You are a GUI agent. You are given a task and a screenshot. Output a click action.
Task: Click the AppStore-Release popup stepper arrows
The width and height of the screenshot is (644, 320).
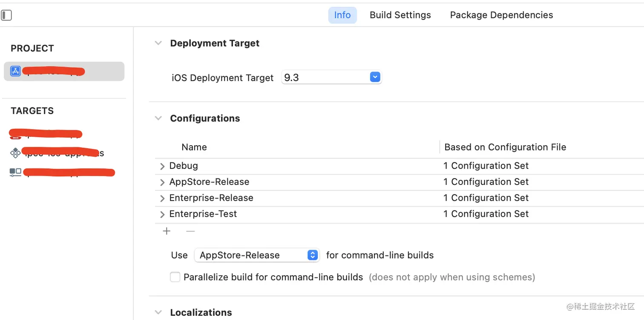pos(313,255)
